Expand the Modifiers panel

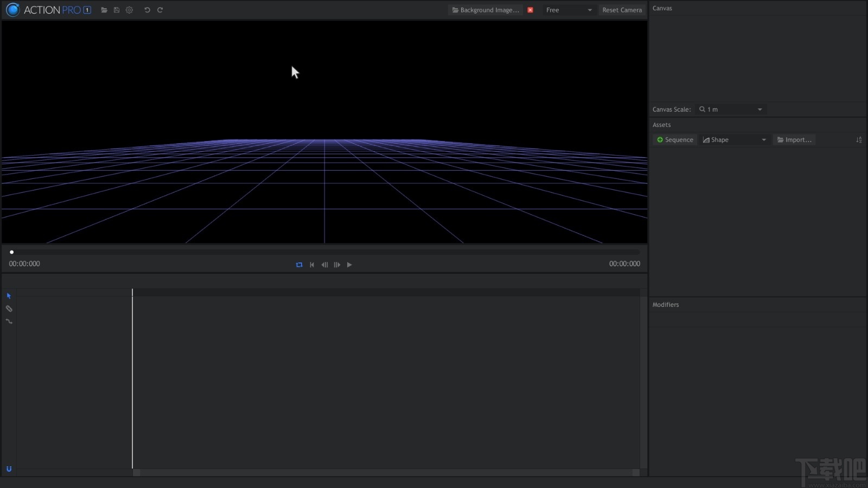click(666, 304)
